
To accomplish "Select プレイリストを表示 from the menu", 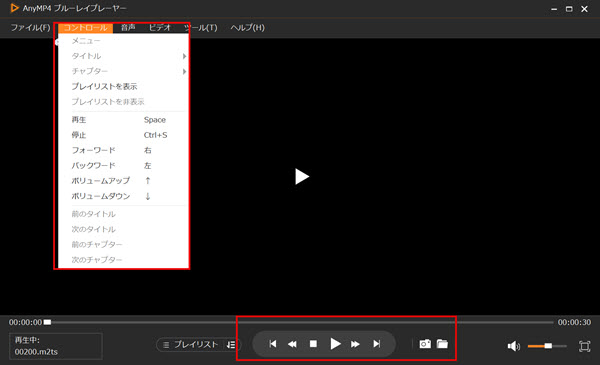I will tap(123, 86).
